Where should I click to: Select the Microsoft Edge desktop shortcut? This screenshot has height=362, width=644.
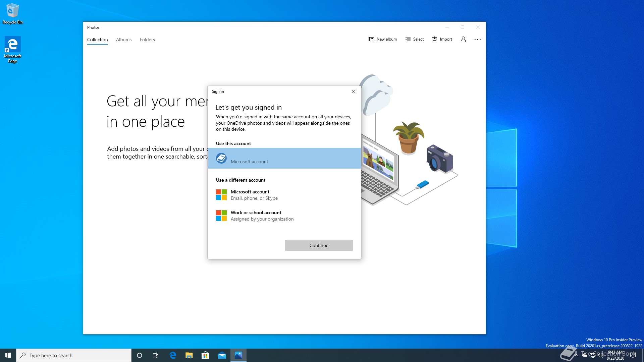12,50
